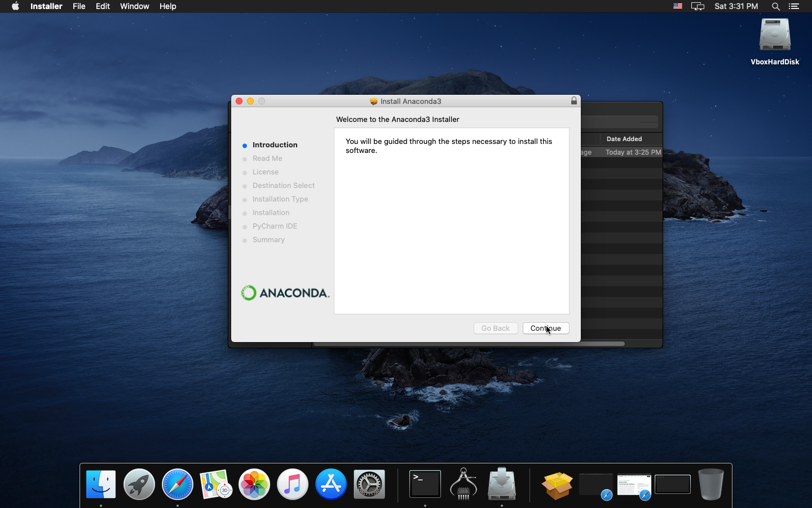Image resolution: width=812 pixels, height=508 pixels.
Task: Open the Help menu
Action: click(x=167, y=6)
